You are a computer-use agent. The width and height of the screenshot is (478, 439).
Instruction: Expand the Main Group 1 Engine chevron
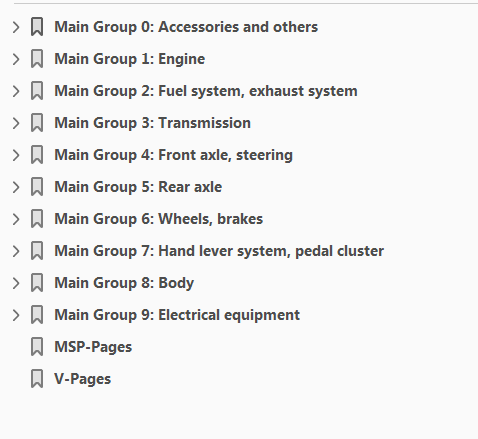(16, 59)
